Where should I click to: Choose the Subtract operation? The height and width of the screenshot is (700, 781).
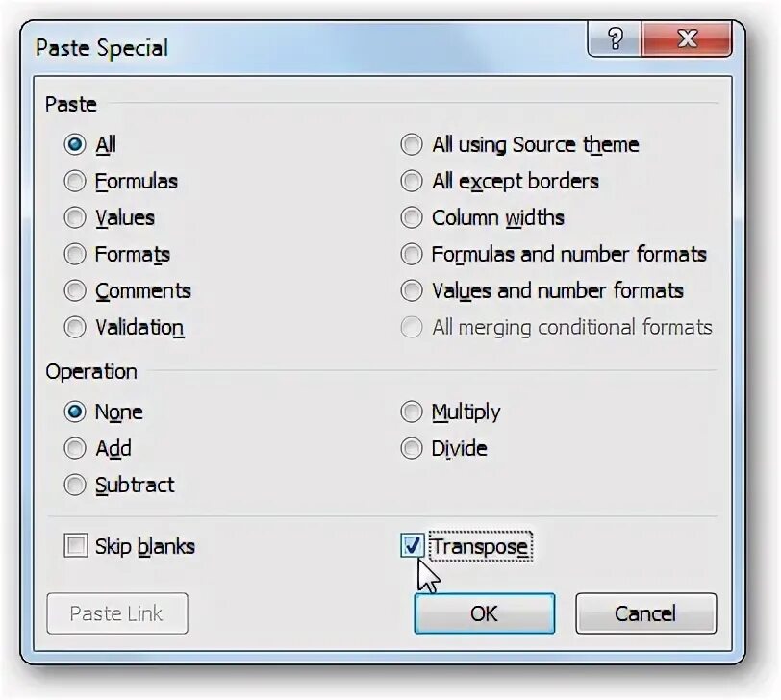[75, 485]
